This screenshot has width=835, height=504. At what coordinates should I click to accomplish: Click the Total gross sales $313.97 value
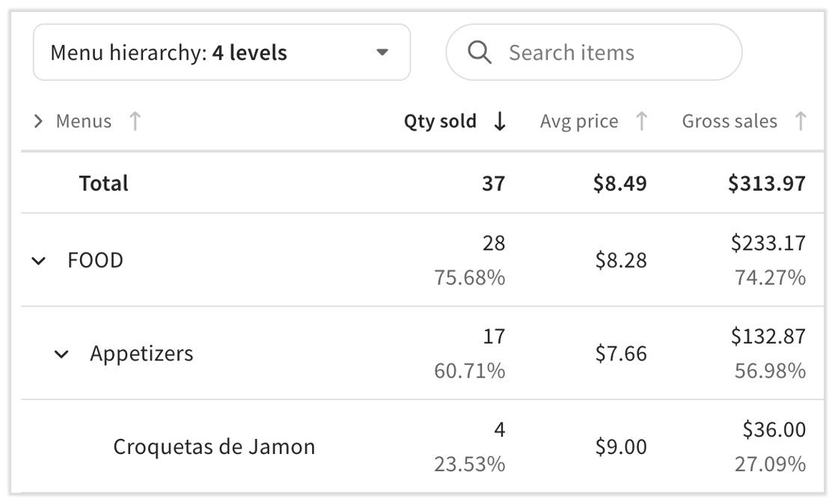click(767, 184)
